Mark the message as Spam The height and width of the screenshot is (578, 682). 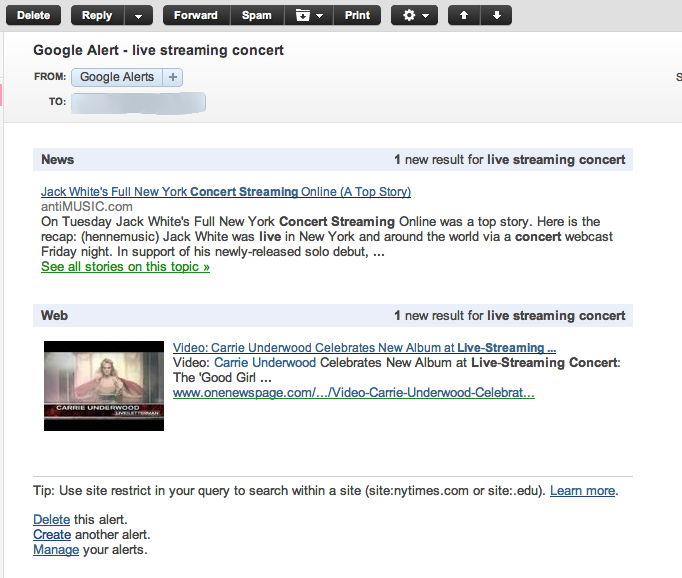tap(257, 15)
